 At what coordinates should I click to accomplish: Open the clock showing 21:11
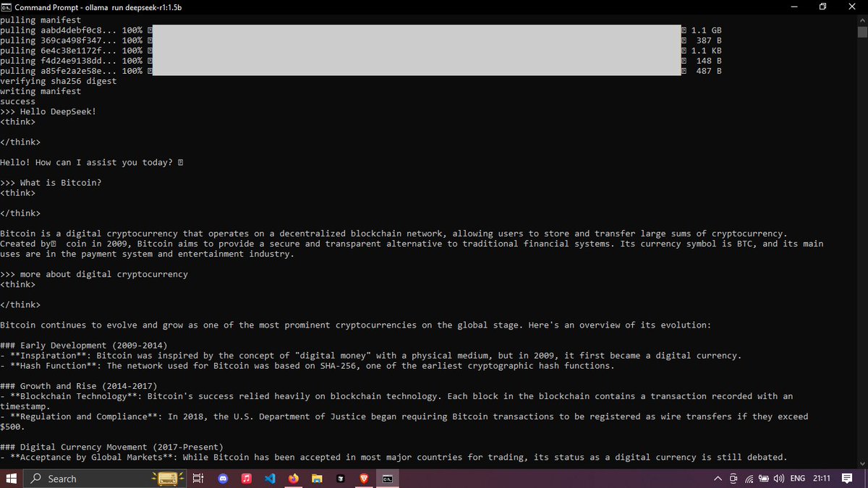(821, 479)
